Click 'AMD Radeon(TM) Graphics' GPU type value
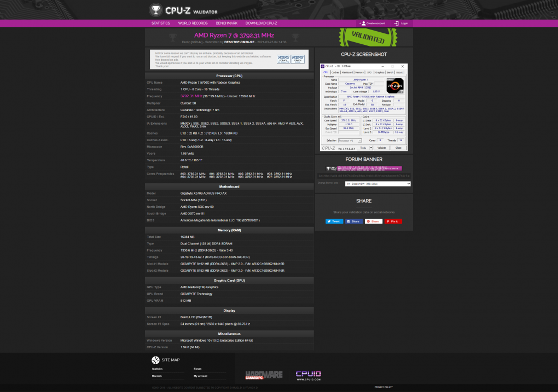Screen dimensions: 558x392 tap(199, 287)
